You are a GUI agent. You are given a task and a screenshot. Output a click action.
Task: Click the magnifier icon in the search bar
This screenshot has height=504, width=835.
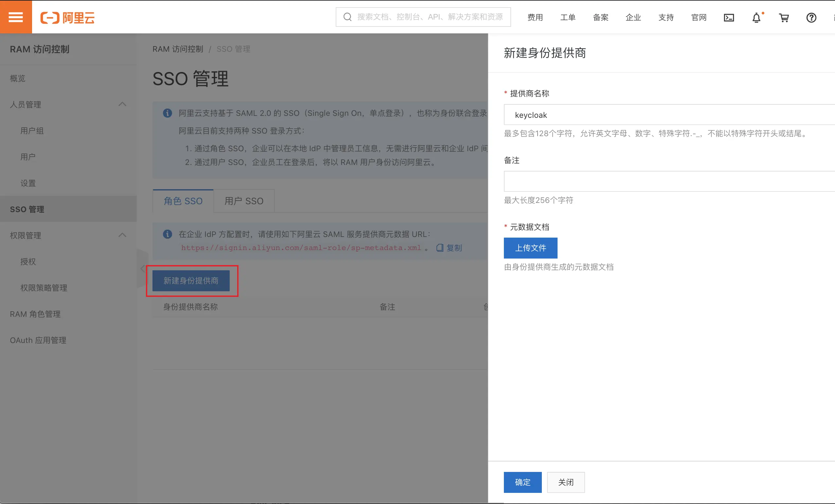tap(347, 17)
